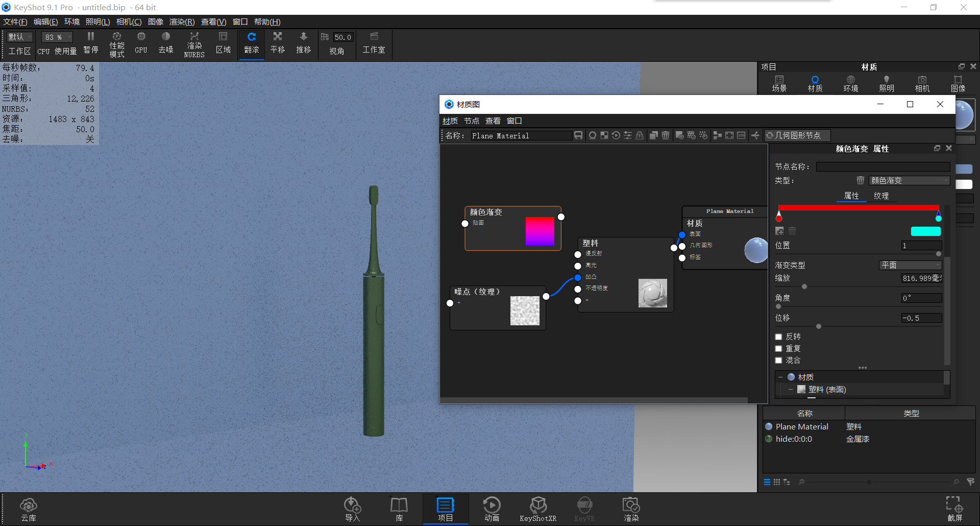Enable the Repeat (重复) checkbox

(778, 349)
